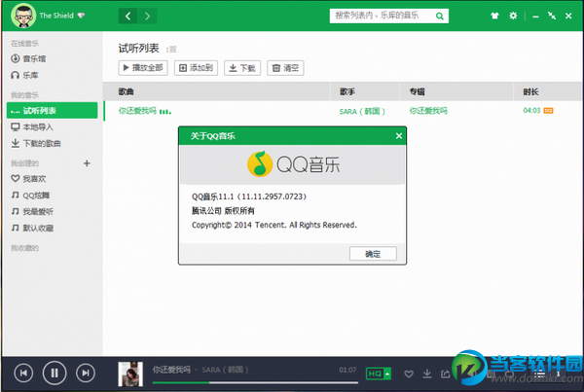Click the 歌手 column header
The width and height of the screenshot is (584, 392).
(347, 91)
